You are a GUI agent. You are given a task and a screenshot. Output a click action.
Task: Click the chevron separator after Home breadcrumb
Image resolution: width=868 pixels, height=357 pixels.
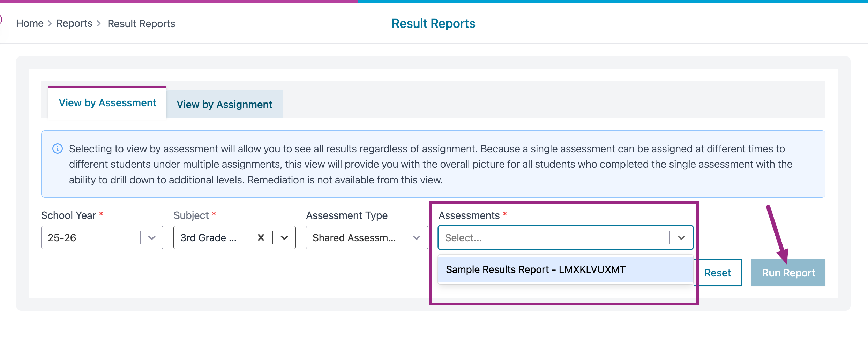point(50,23)
